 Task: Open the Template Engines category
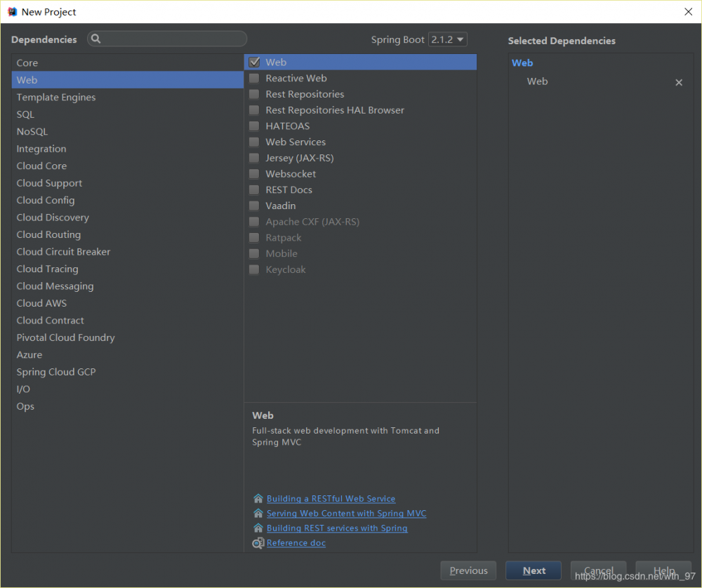(x=128, y=97)
